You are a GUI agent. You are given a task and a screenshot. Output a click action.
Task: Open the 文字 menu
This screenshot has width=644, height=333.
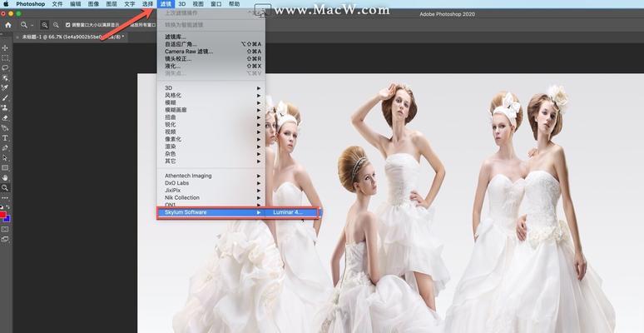pyautogui.click(x=130, y=4)
